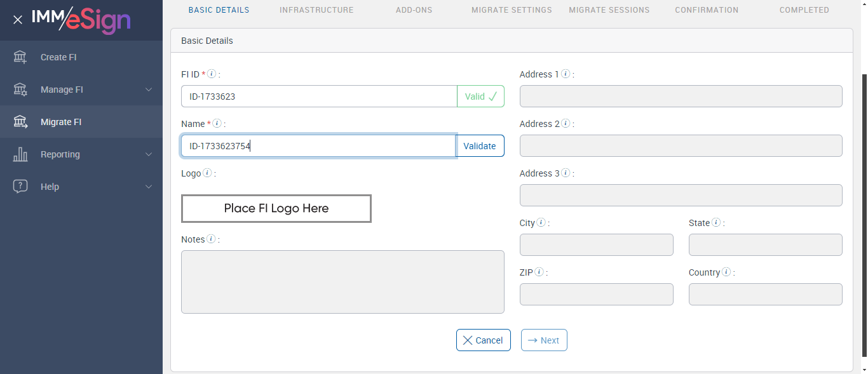
Task: Open the Migrate Settings step tab
Action: [x=512, y=10]
